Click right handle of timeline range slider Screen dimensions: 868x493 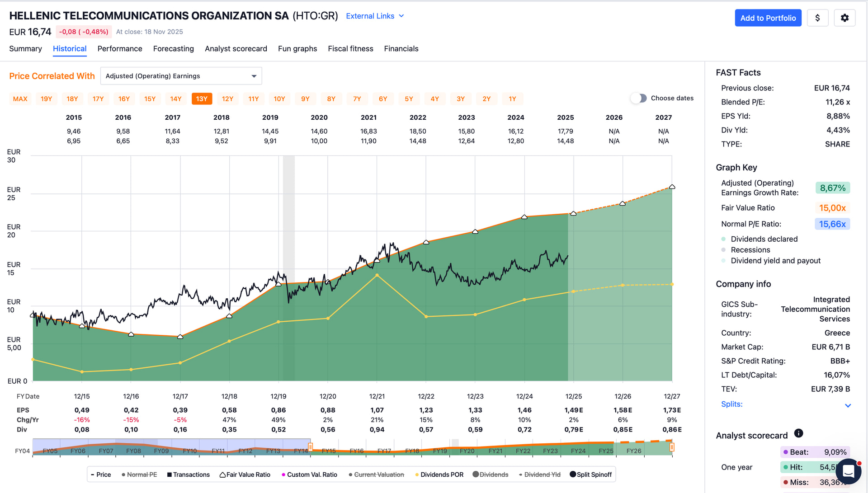point(672,447)
